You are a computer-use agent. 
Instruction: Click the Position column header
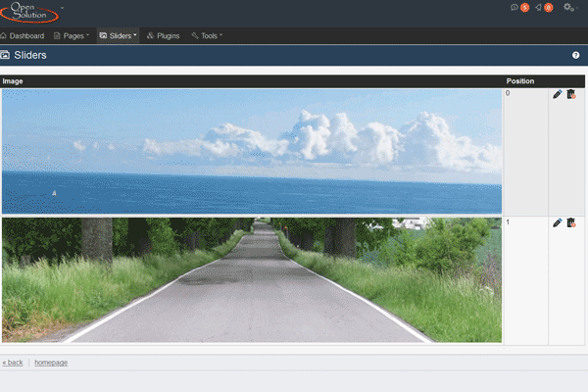pyautogui.click(x=519, y=80)
